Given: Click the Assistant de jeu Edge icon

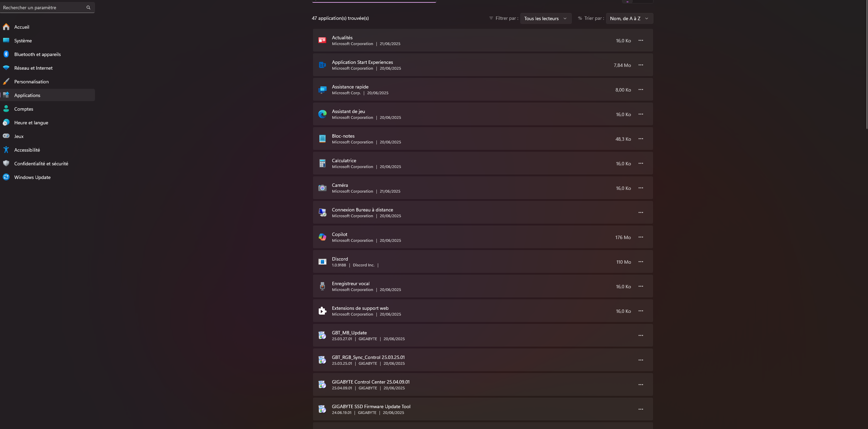Looking at the screenshot, I should coord(322,114).
